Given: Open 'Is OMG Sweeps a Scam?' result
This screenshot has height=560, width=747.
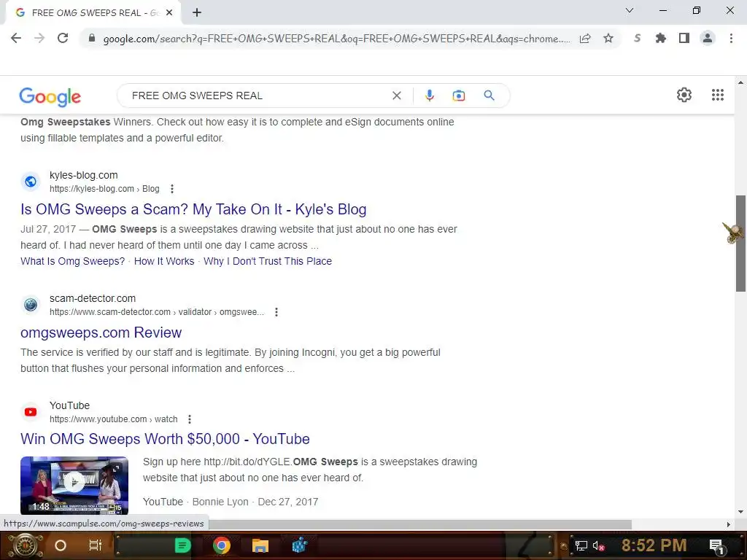Looking at the screenshot, I should pyautogui.click(x=193, y=209).
